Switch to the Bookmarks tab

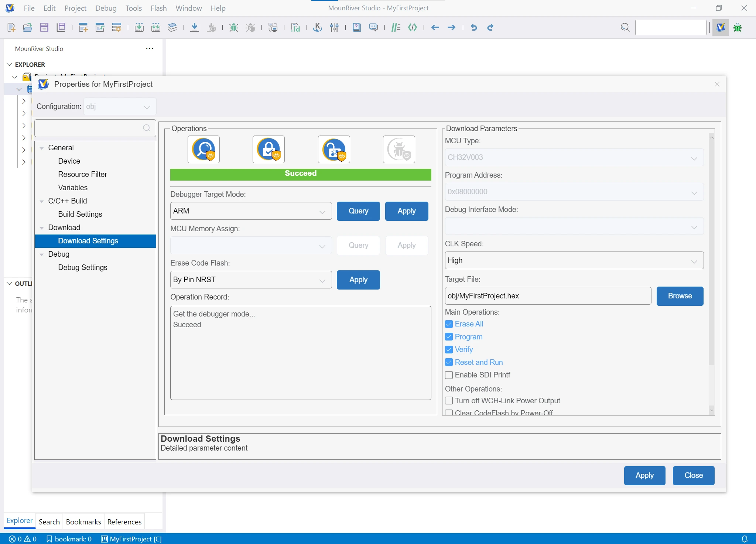[x=83, y=522]
